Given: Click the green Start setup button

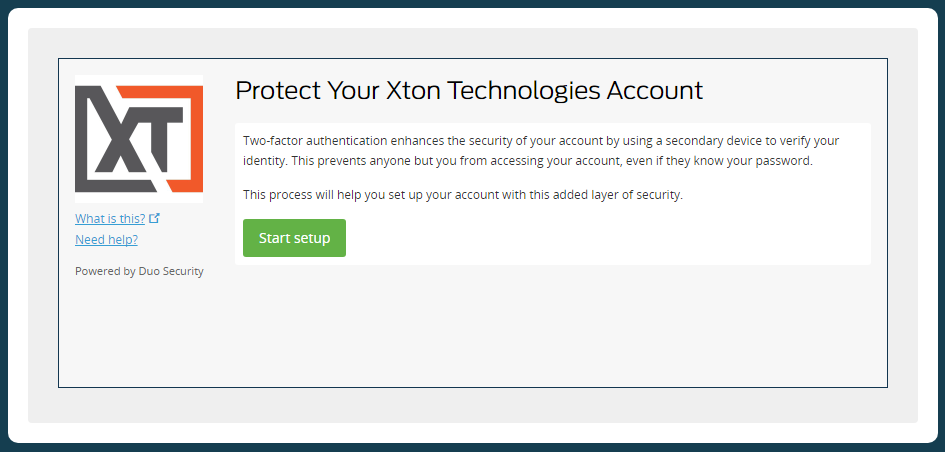Looking at the screenshot, I should pos(294,238).
